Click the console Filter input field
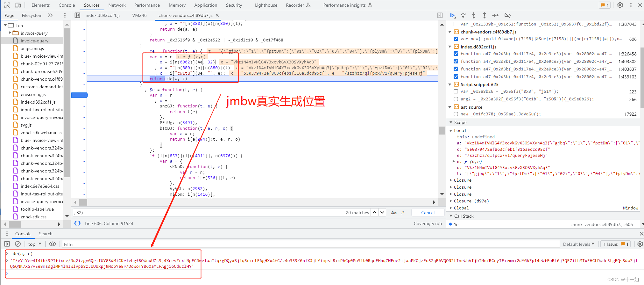The image size is (644, 285). (x=310, y=244)
